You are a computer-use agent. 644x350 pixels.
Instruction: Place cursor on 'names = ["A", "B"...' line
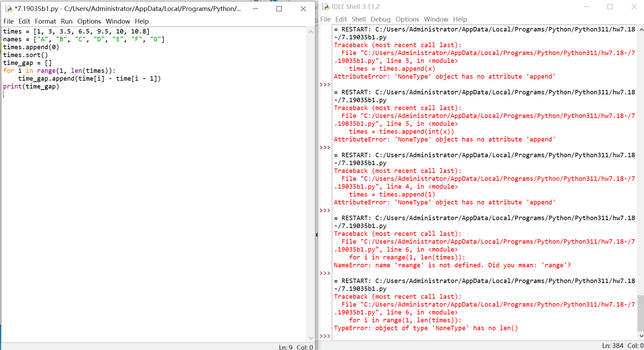pyautogui.click(x=84, y=39)
